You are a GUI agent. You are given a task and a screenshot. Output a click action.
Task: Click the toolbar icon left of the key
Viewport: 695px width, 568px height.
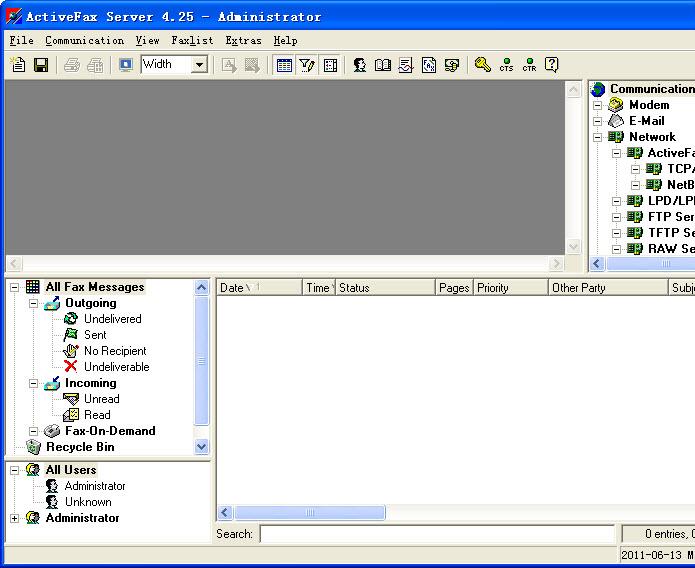click(452, 65)
